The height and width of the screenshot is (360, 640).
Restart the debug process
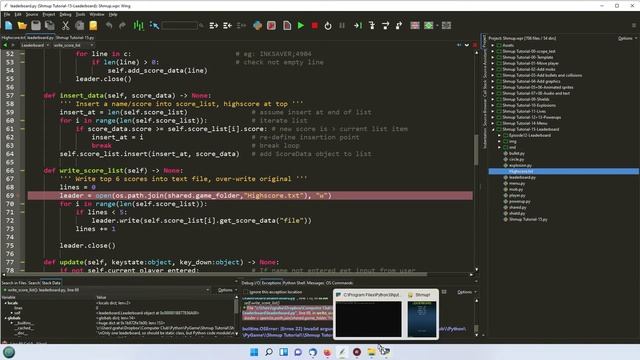(328, 25)
